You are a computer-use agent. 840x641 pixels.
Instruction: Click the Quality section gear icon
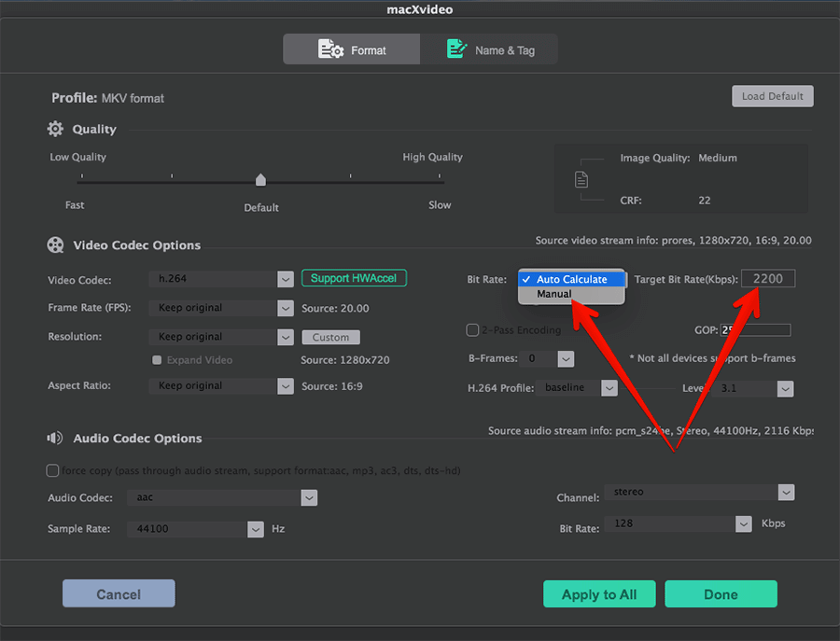(x=55, y=129)
